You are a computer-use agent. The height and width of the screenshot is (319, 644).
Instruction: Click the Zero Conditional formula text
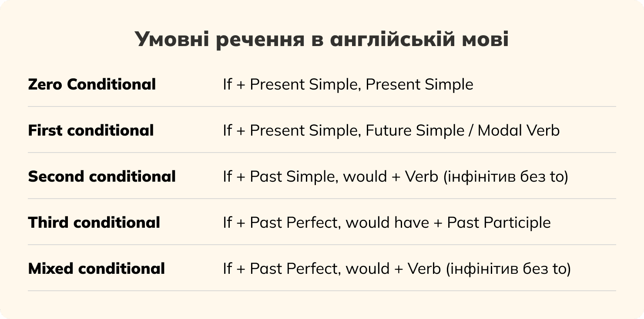click(x=348, y=84)
